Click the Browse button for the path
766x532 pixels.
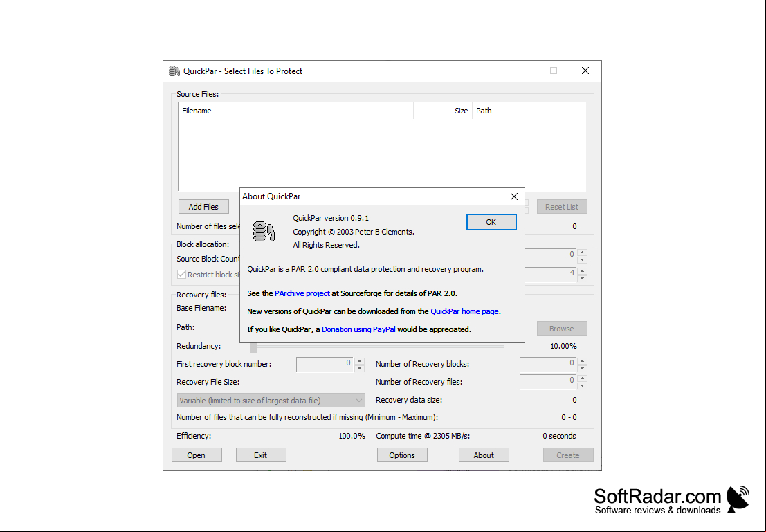click(x=562, y=329)
